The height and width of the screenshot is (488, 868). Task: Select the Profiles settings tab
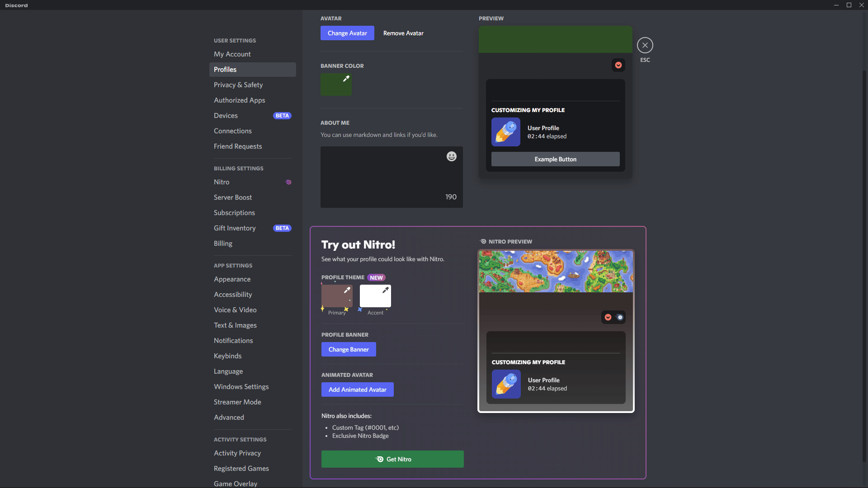point(252,70)
